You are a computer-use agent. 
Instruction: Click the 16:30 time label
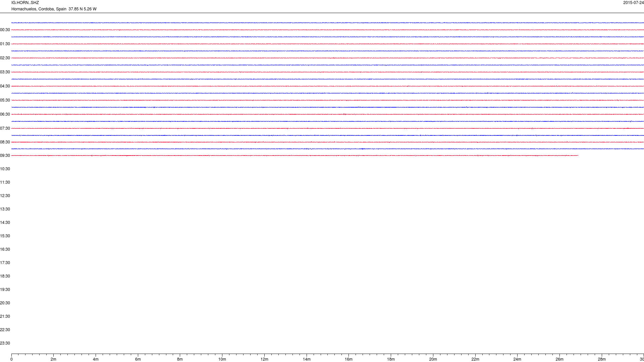tap(5, 249)
